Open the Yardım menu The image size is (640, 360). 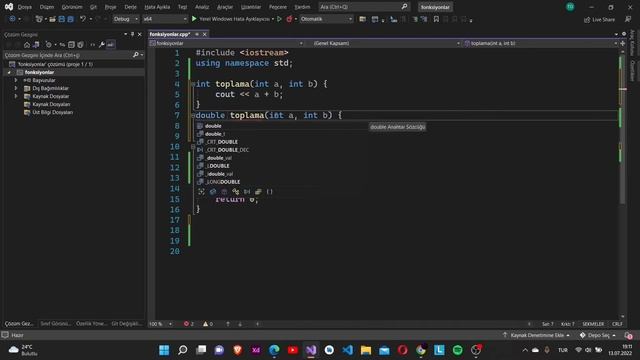(x=302, y=7)
